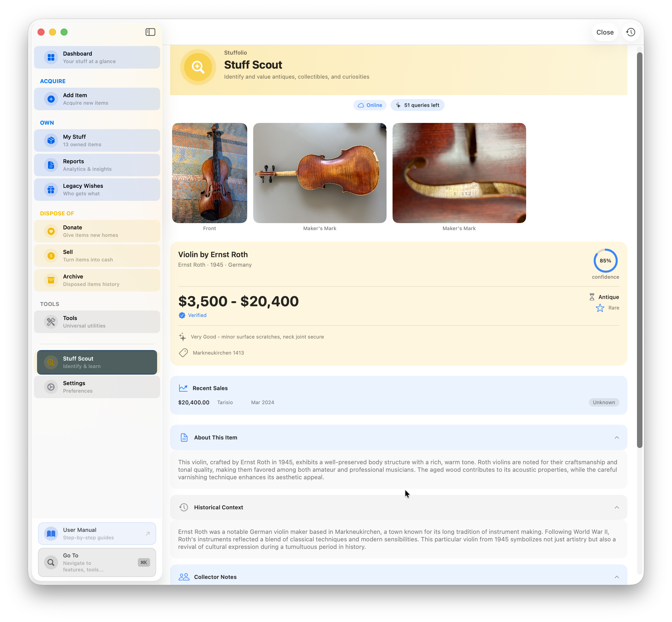
Task: Click the Stuff Scout magnifier logo
Action: (x=198, y=67)
